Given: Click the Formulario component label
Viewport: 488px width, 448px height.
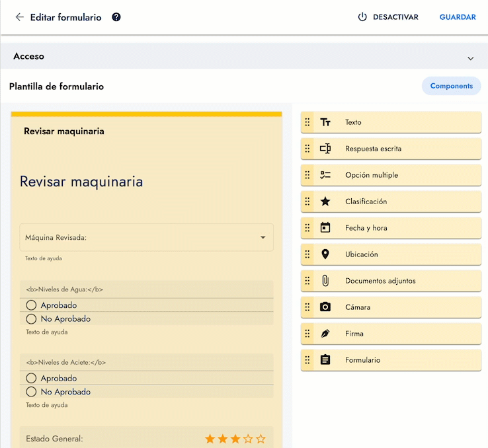Looking at the screenshot, I should [362, 360].
